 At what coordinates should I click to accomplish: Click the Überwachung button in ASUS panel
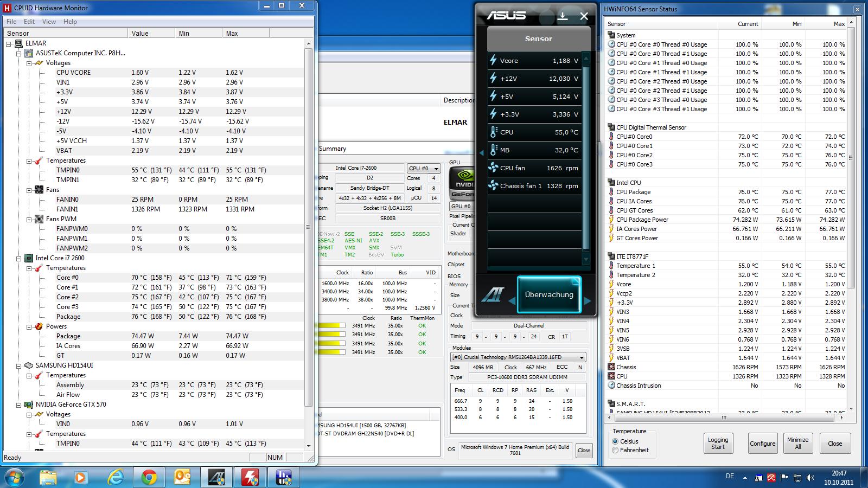pos(549,295)
